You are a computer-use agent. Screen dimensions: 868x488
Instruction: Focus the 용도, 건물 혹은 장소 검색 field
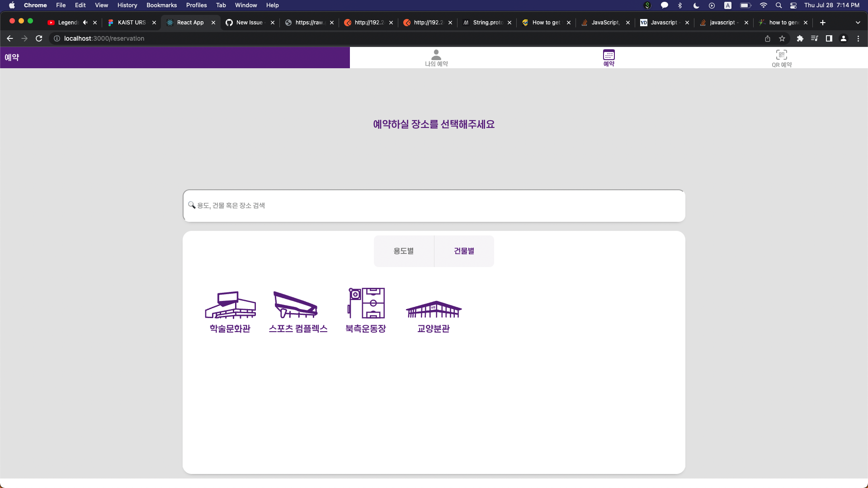[434, 206]
